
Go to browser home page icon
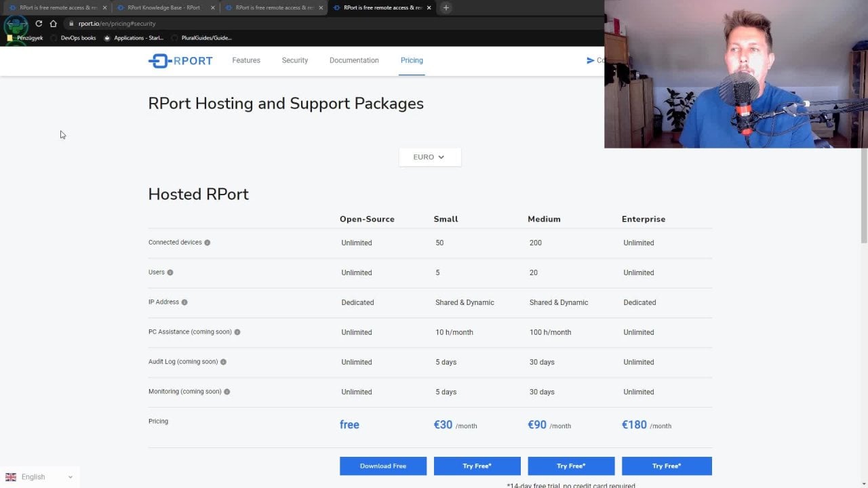(x=54, y=23)
